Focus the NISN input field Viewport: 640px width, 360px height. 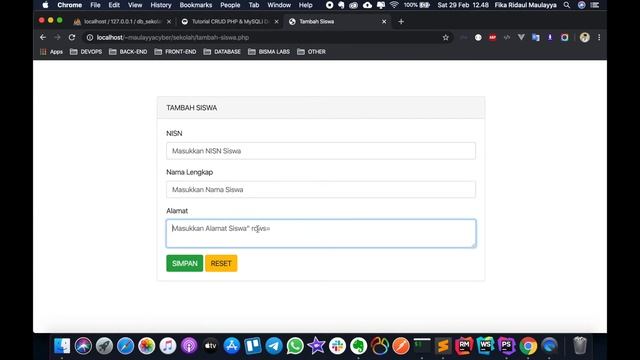click(321, 151)
